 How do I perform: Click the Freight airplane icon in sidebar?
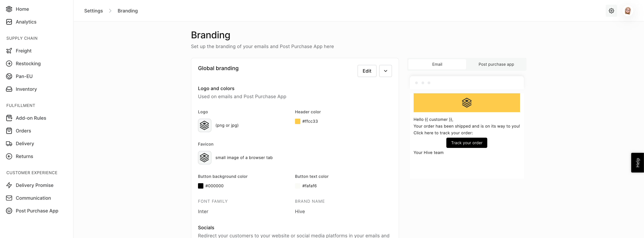9,51
